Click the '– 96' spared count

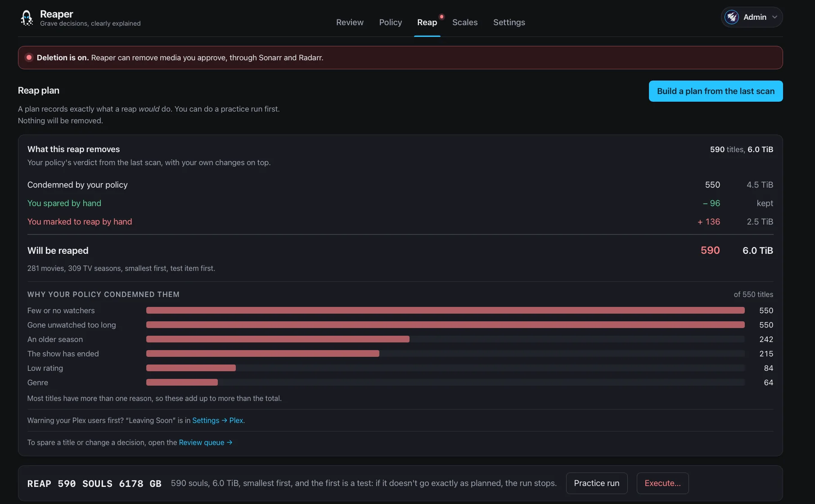pyautogui.click(x=711, y=203)
